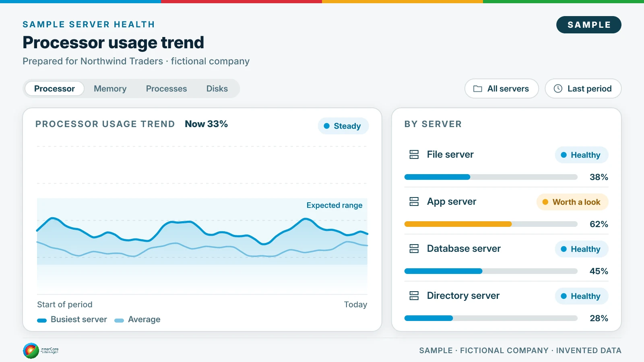Click the File server rack icon
This screenshot has height=362, width=644.
pyautogui.click(x=414, y=154)
